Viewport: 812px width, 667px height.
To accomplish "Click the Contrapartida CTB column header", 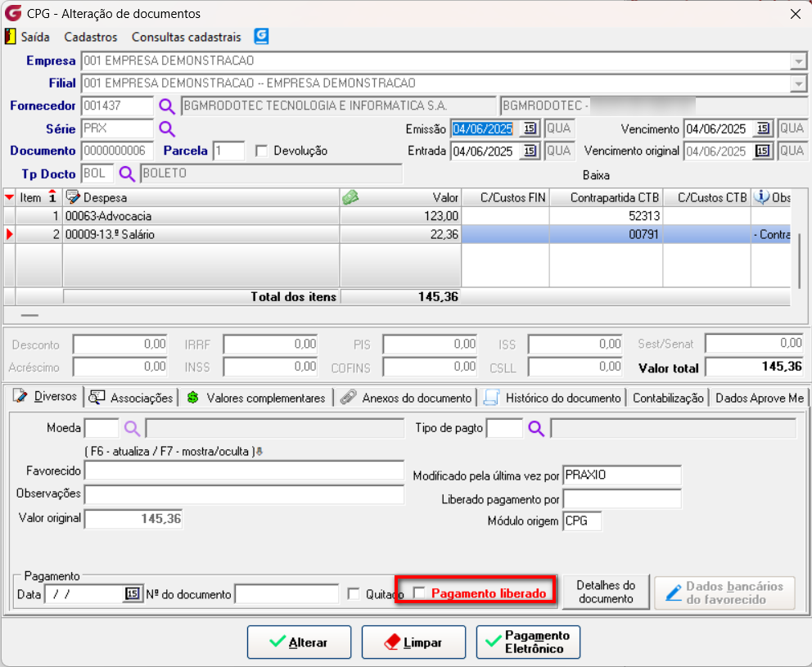I will pyautogui.click(x=606, y=197).
